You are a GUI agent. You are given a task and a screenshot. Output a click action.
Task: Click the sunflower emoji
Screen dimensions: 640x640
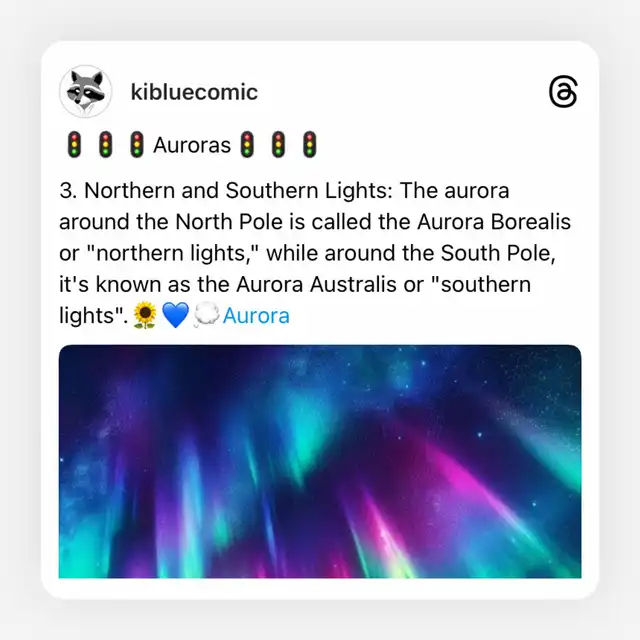[145, 315]
